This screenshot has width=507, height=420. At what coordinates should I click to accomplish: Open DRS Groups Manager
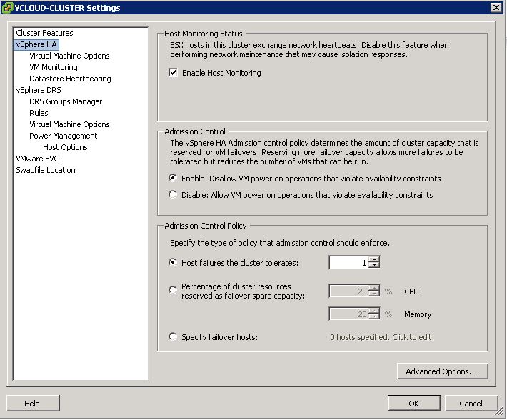pyautogui.click(x=66, y=101)
